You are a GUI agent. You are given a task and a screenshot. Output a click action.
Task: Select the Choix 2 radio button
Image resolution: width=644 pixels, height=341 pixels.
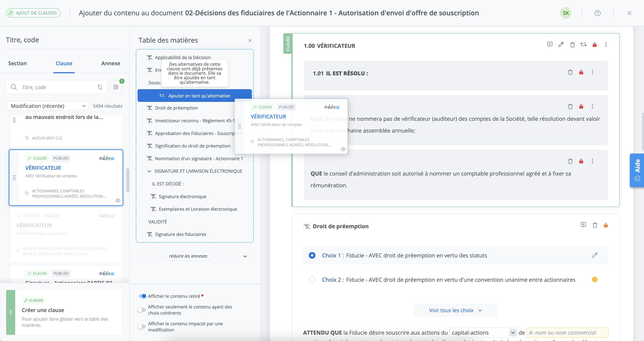click(312, 279)
